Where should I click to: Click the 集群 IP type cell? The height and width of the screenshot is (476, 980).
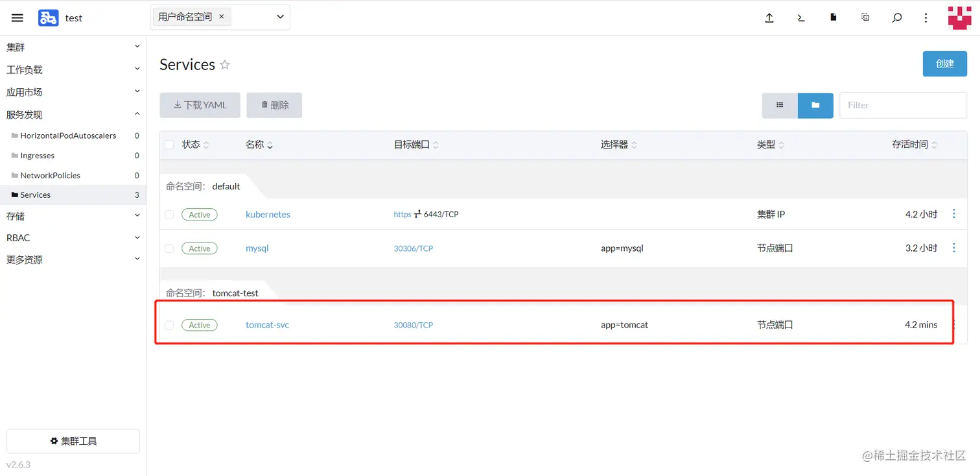click(771, 215)
